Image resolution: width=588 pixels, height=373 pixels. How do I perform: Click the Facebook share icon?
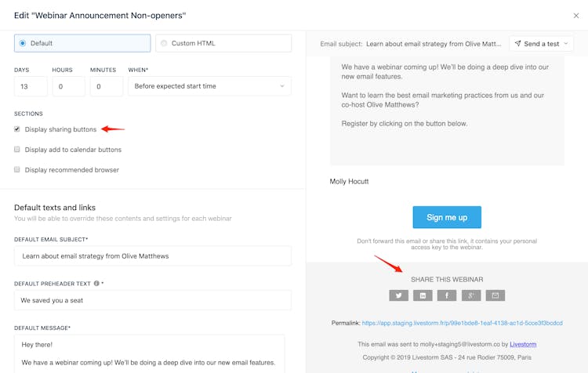447,295
